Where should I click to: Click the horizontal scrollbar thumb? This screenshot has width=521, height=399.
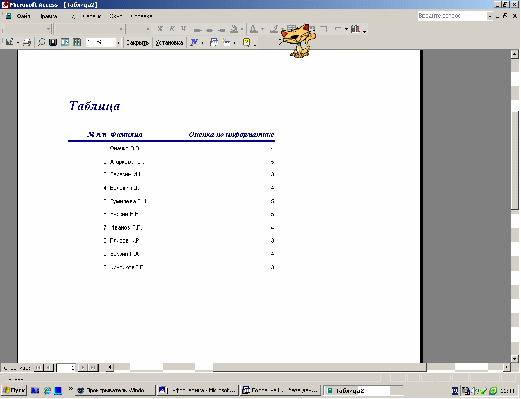pos(319,367)
